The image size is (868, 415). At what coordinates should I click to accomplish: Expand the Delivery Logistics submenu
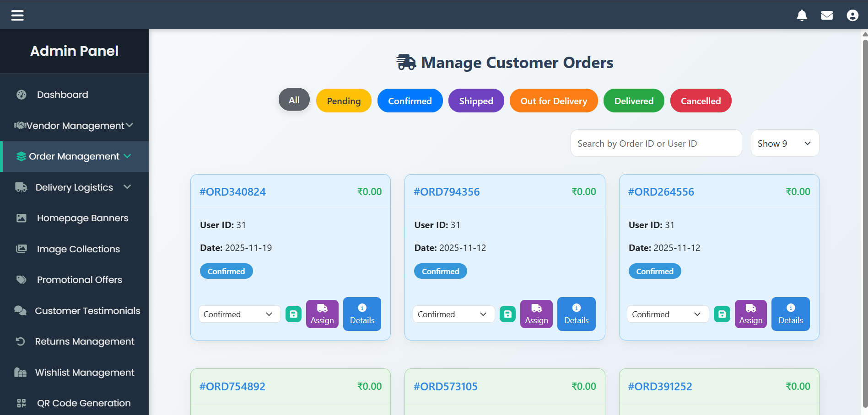(74, 187)
